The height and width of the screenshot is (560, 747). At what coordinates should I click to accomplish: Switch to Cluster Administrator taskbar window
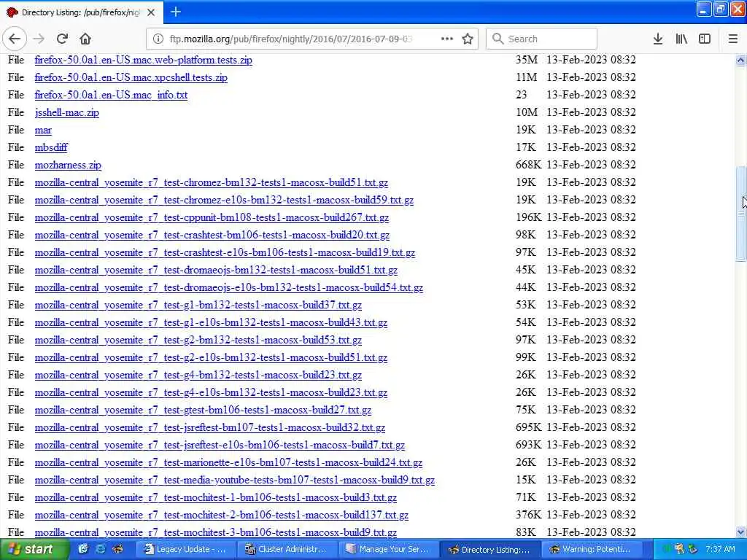click(287, 550)
